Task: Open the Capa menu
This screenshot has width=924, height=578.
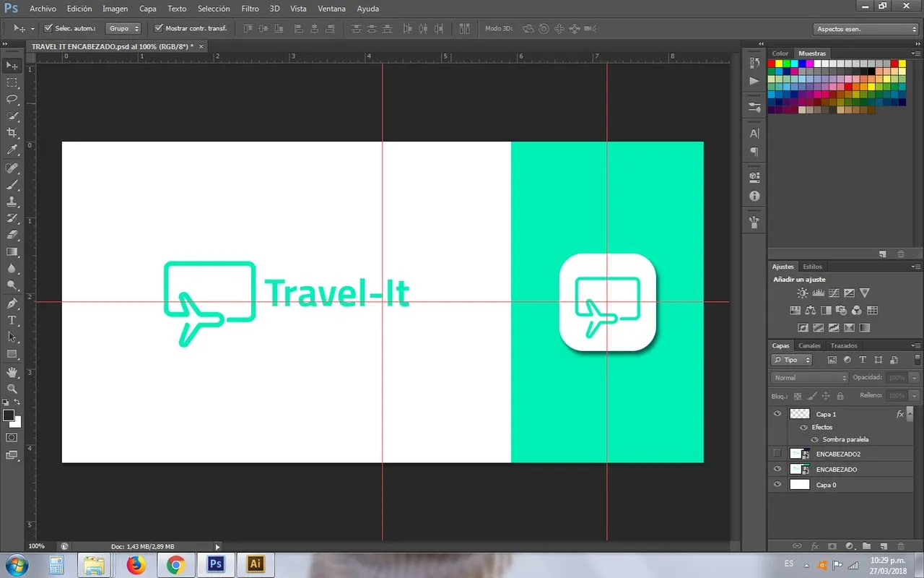Action: tap(148, 9)
